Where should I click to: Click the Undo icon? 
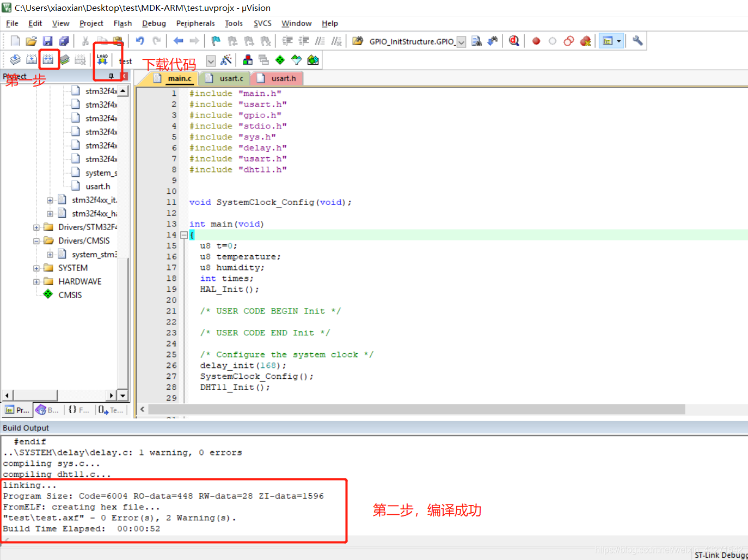click(140, 41)
